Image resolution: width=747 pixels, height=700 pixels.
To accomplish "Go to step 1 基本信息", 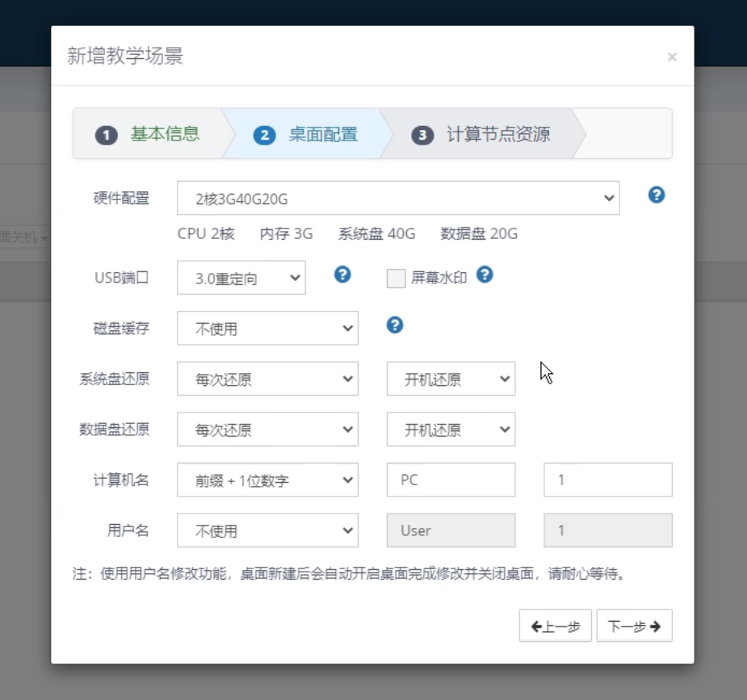I will pyautogui.click(x=149, y=134).
